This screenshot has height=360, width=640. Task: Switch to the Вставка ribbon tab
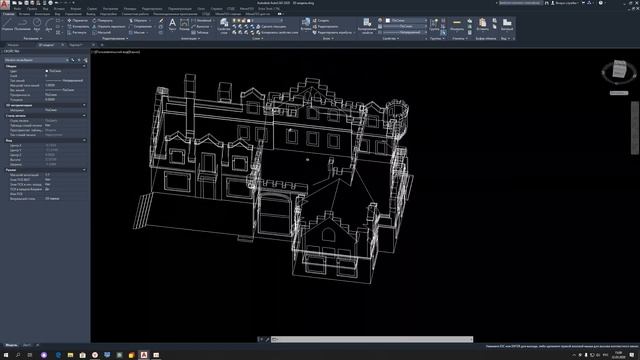(x=24, y=14)
